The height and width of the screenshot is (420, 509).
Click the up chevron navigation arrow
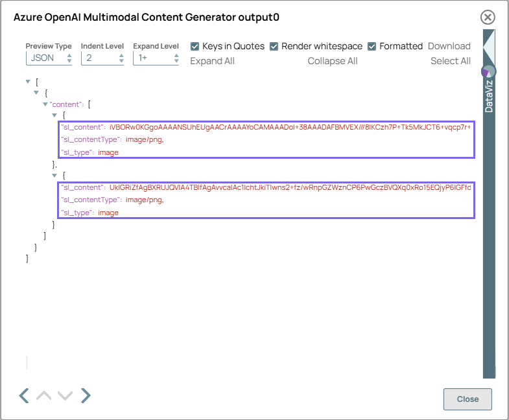point(44,395)
